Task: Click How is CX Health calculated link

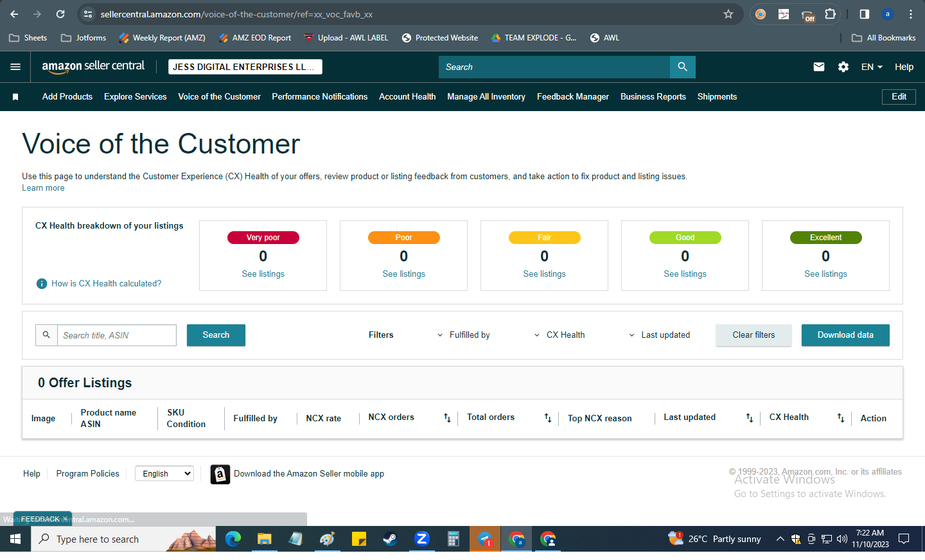Action: tap(107, 284)
